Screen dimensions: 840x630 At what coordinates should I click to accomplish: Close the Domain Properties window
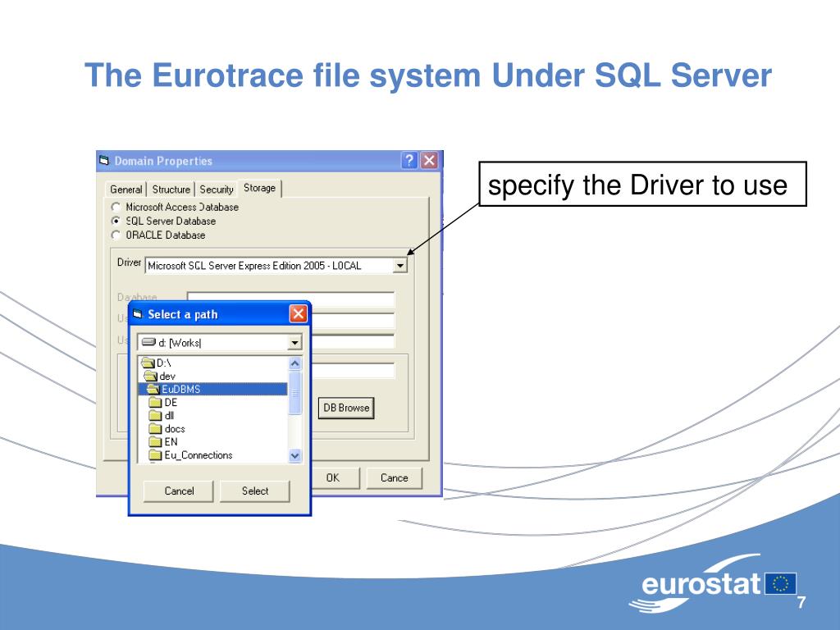pyautogui.click(x=429, y=160)
